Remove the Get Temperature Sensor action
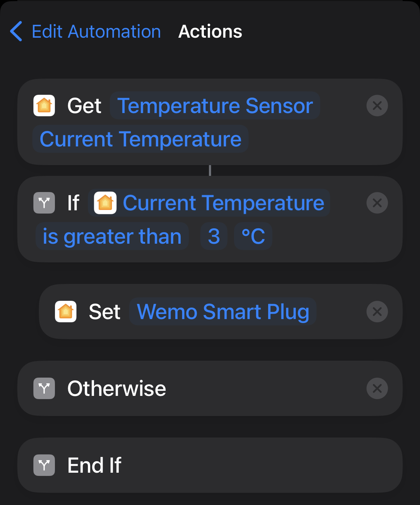Screen dimensions: 420x505 tap(377, 106)
